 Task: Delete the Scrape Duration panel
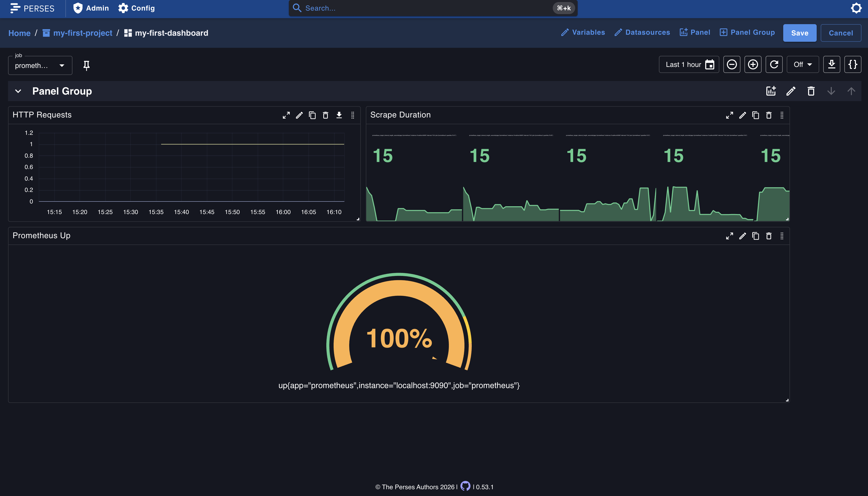click(769, 115)
